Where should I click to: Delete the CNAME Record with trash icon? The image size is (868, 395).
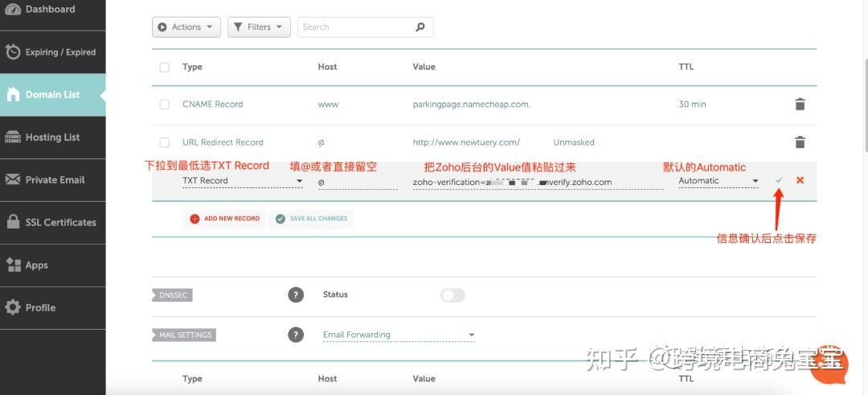[x=800, y=105]
